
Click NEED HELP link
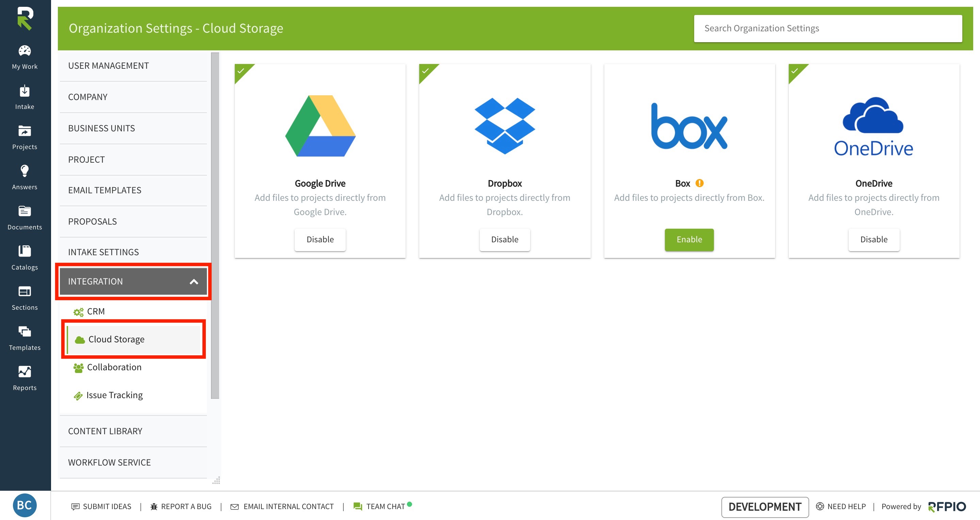847,507
